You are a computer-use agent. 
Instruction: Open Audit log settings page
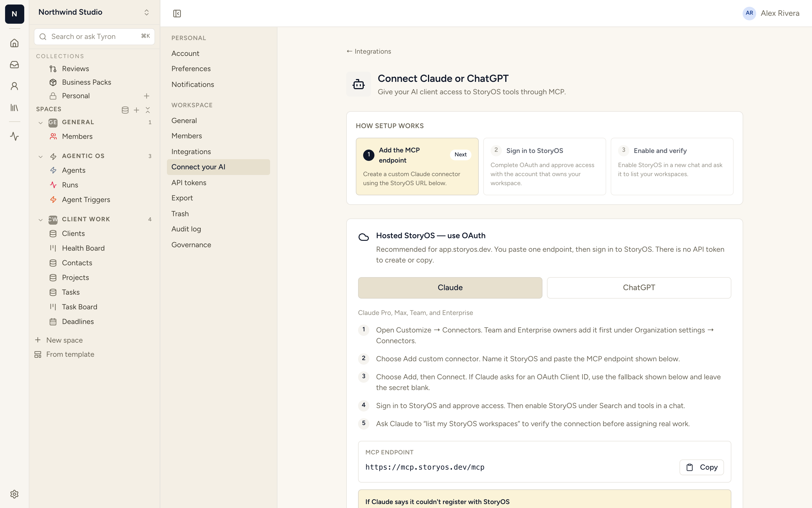click(x=219, y=229)
